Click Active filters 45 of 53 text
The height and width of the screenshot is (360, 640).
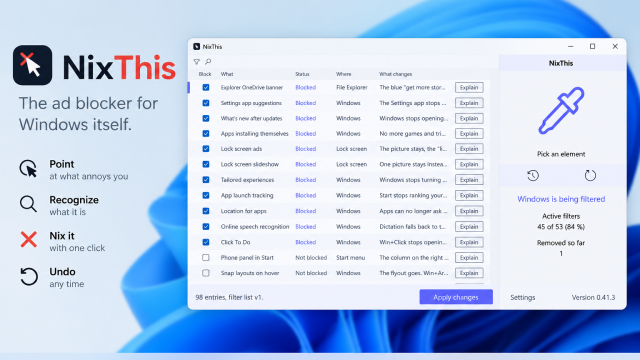click(x=561, y=221)
